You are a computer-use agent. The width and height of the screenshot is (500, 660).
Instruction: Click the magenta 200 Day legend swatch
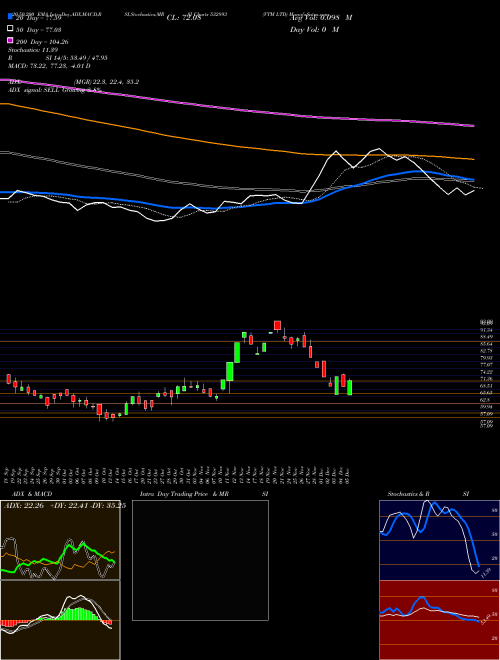tap(10, 41)
